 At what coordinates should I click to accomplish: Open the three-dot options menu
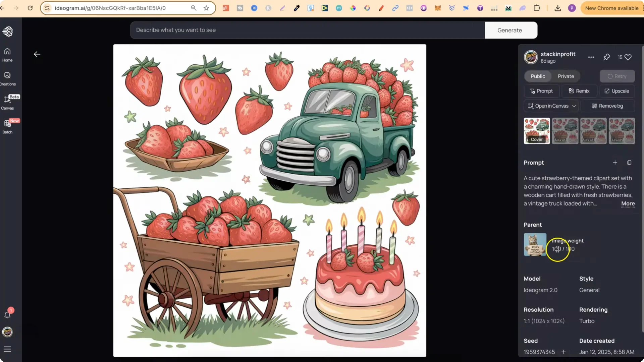591,57
